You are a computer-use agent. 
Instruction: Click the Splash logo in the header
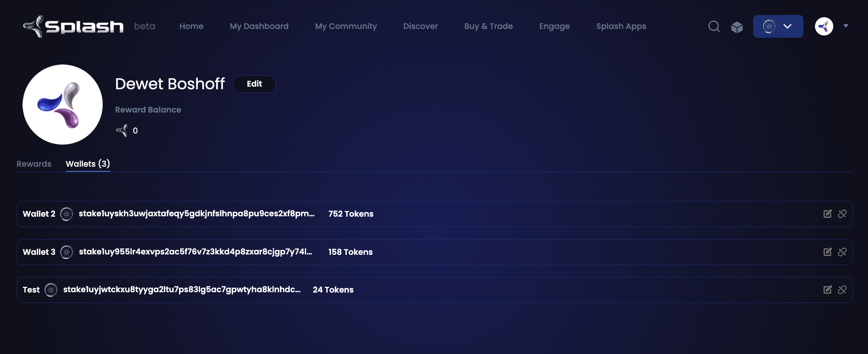tap(73, 26)
